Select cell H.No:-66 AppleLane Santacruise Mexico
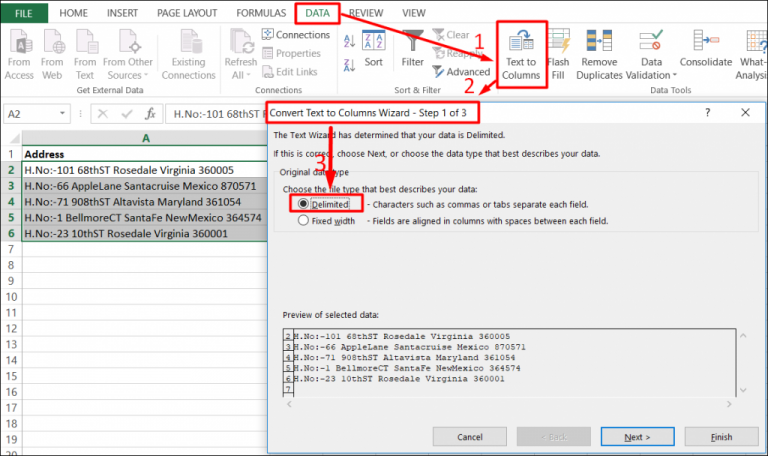This screenshot has height=456, width=768. tap(144, 186)
